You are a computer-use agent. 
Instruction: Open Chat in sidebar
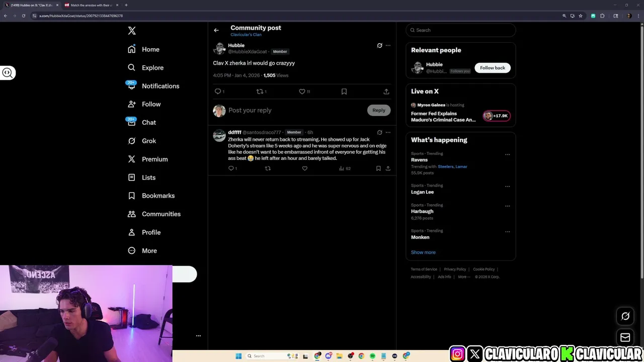click(141, 123)
